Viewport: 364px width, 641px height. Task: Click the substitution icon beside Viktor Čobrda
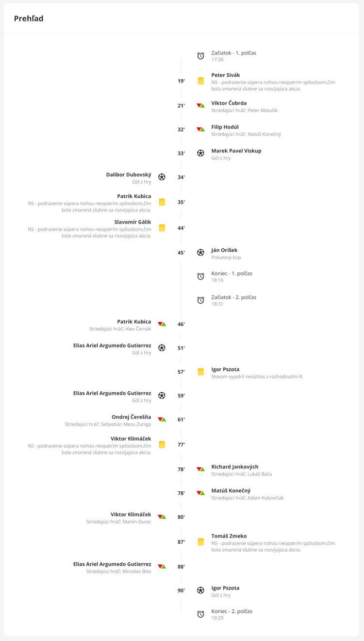click(200, 105)
